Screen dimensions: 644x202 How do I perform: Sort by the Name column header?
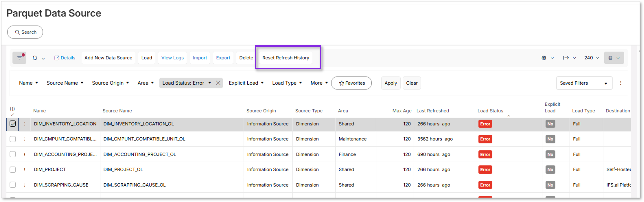40,111
